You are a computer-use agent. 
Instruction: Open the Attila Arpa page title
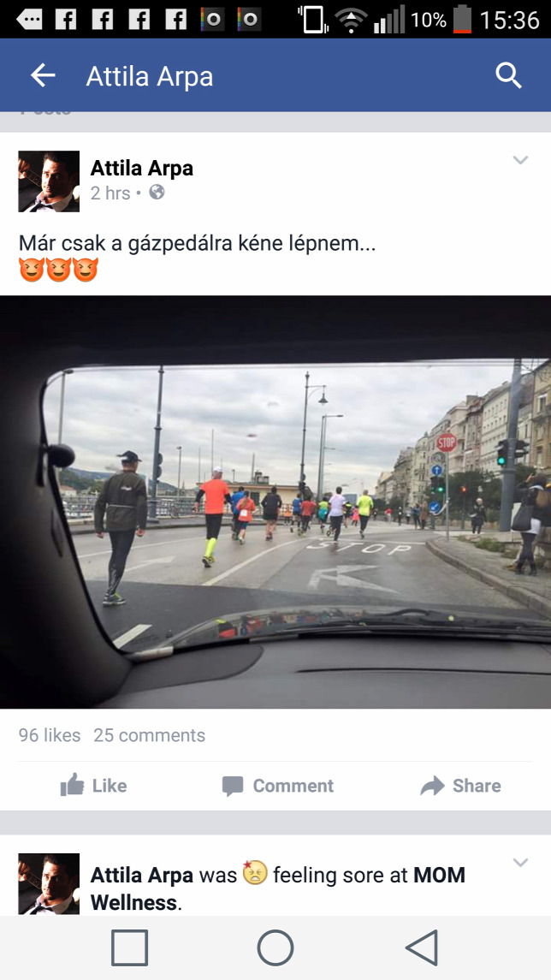coord(150,76)
